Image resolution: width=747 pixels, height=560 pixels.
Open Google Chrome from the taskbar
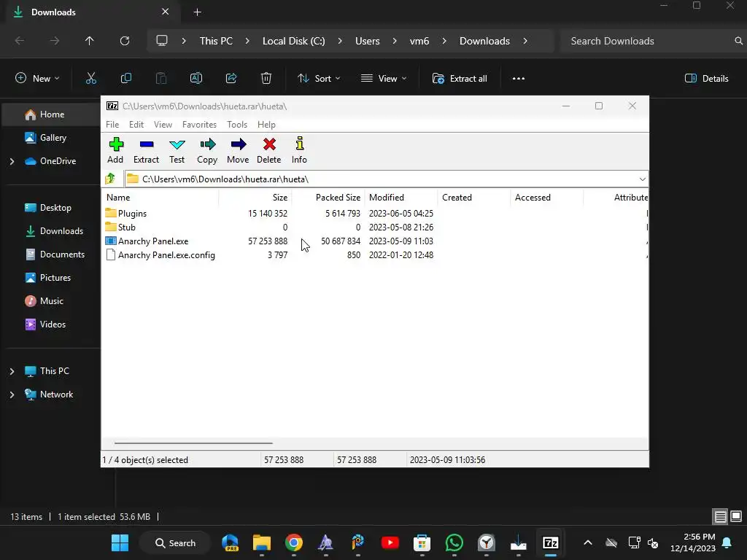click(294, 542)
